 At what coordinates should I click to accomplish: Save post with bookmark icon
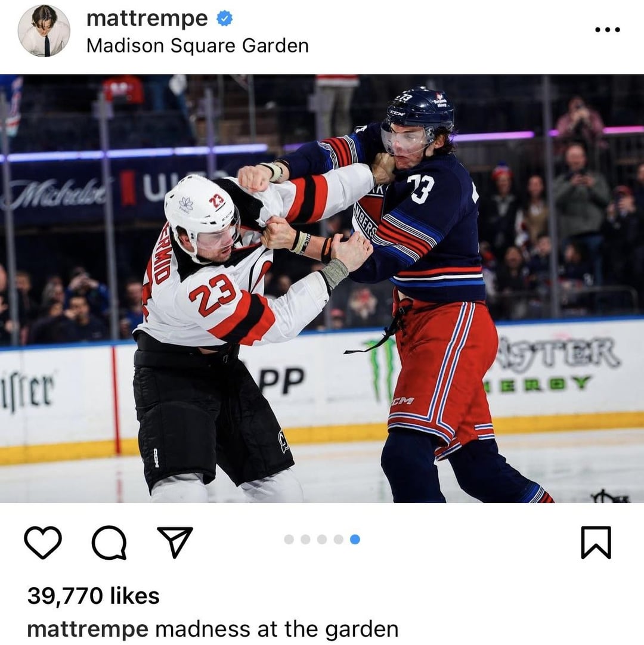point(596,542)
